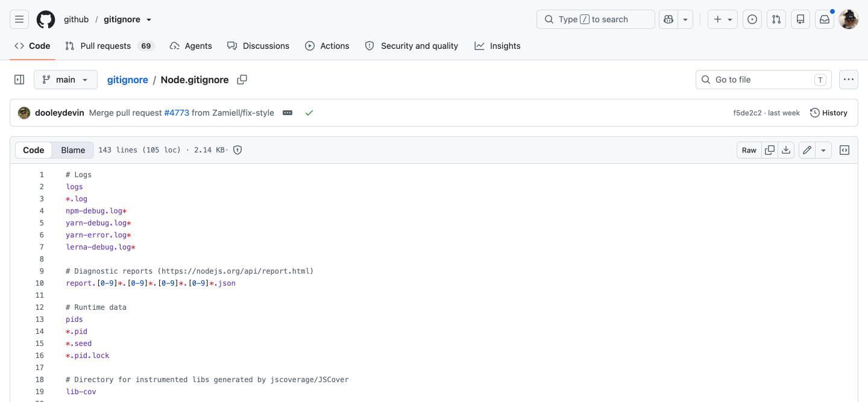Open dooleydevin's avatar
Screen dimensions: 868x402
point(24,113)
